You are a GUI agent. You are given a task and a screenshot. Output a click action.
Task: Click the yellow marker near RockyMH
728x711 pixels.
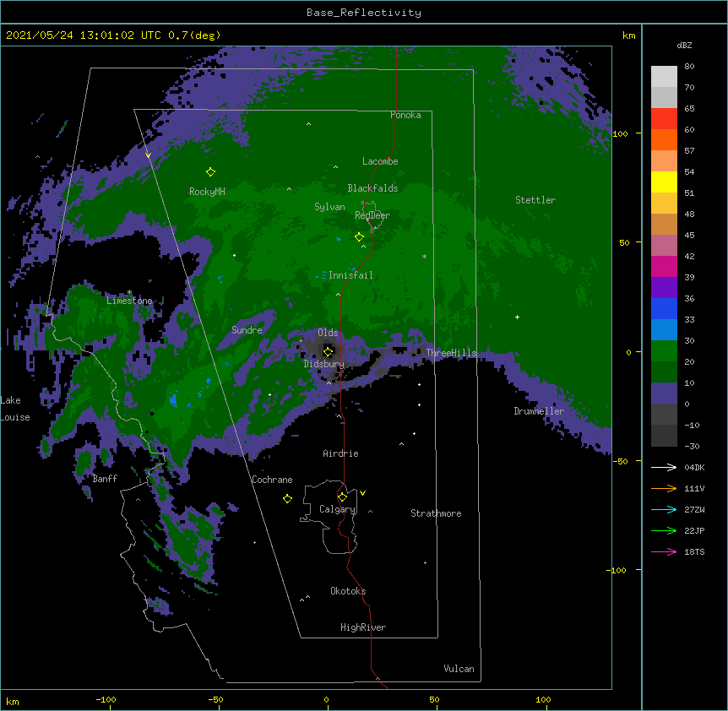tap(210, 171)
